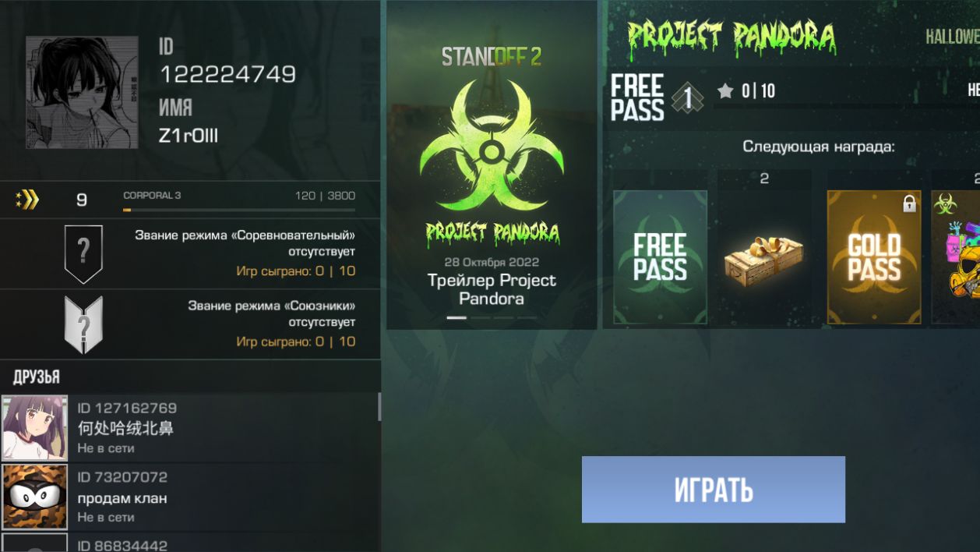980x552 pixels.
Task: Select the green Free Pass card
Action: point(660,257)
